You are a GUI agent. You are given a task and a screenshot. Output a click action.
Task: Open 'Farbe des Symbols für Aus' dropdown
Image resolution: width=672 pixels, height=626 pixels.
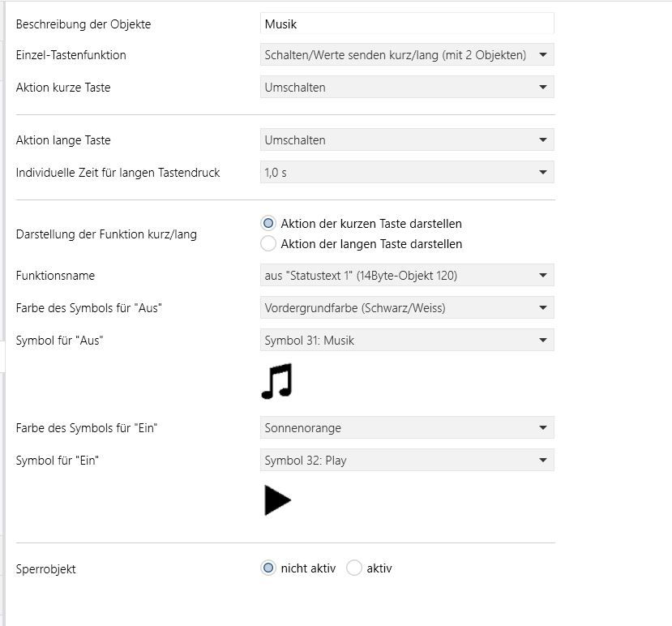[x=407, y=308]
